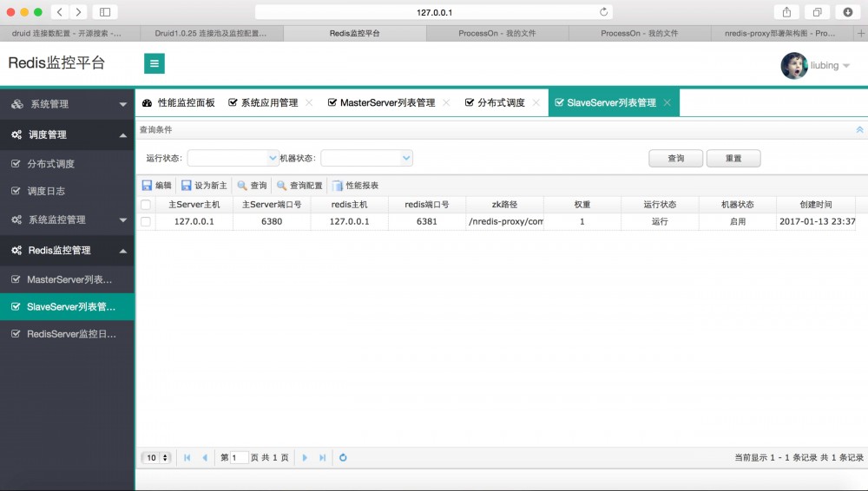Screen dimensions: 868x491
Task: Open 分布式调度 in the sidebar
Action: [67, 164]
